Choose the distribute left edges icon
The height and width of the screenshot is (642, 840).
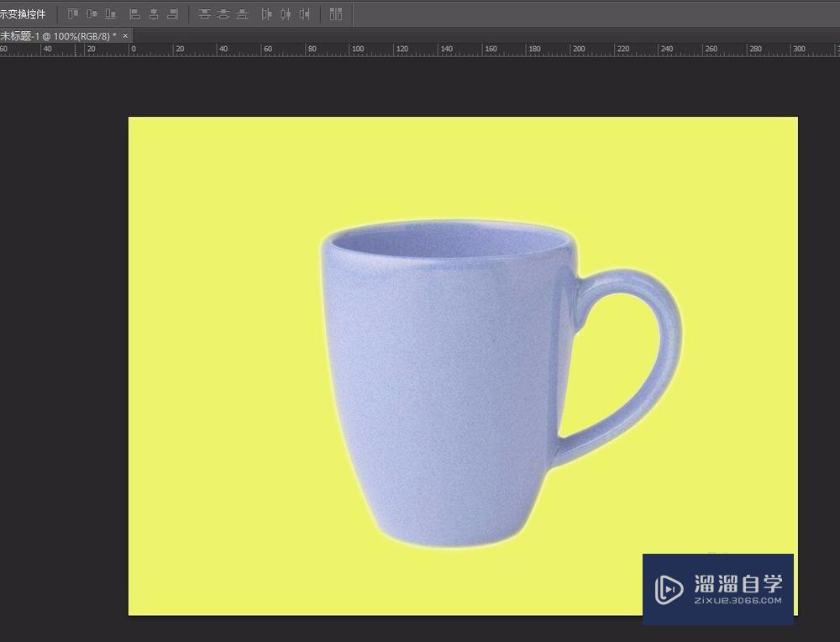pos(267,14)
